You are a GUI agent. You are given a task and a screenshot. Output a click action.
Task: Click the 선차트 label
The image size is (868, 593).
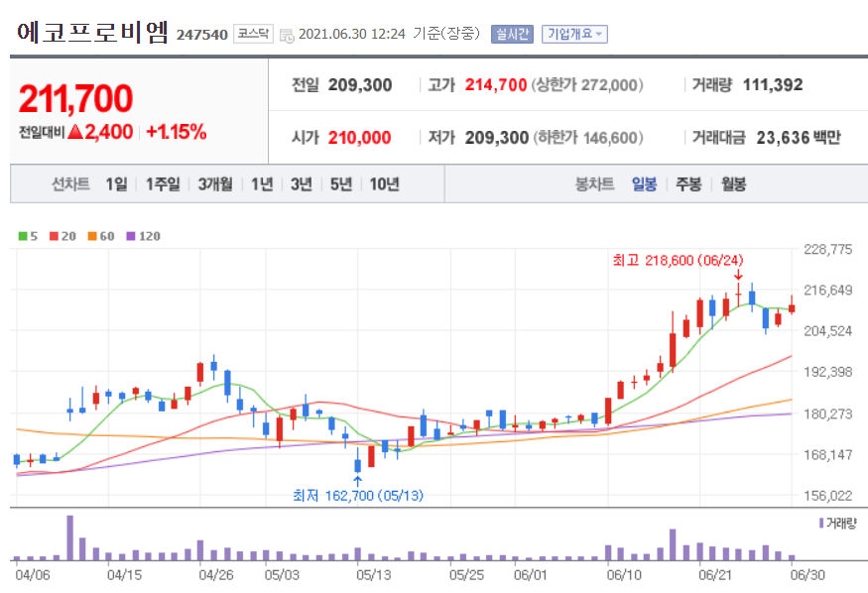point(70,184)
